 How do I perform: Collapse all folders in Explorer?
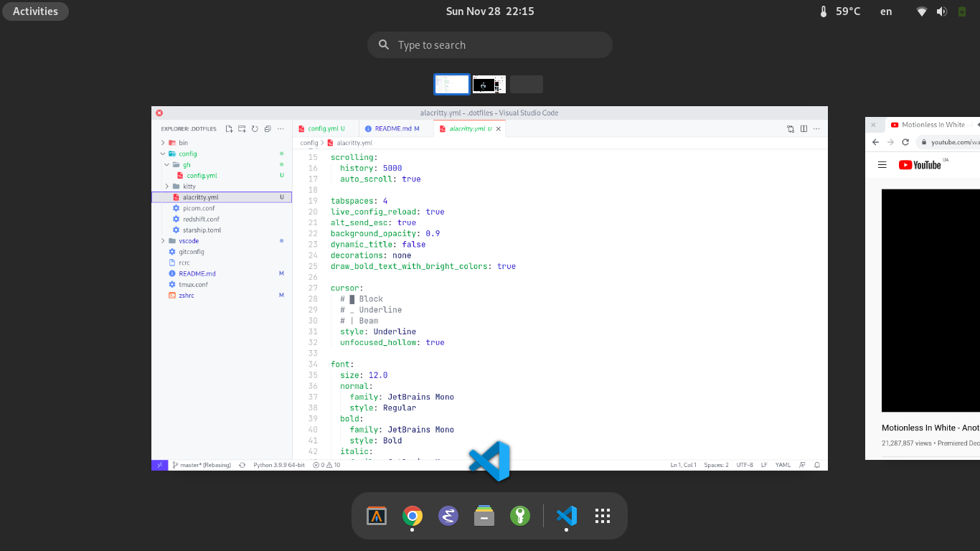tap(268, 129)
